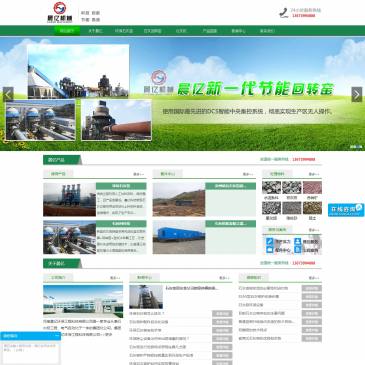The width and height of the screenshot is (365, 365).
Task: Open the pinkish-red ore material thumbnail
Action: (312, 188)
